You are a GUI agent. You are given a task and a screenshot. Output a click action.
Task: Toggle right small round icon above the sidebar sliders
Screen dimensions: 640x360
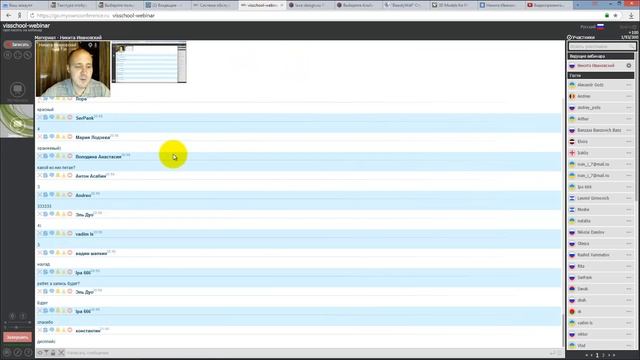point(23,316)
